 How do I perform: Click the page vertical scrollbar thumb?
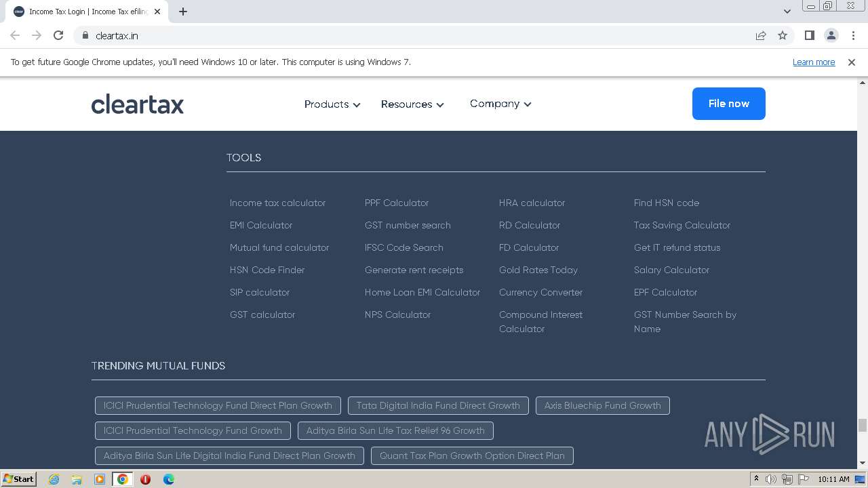[862, 425]
